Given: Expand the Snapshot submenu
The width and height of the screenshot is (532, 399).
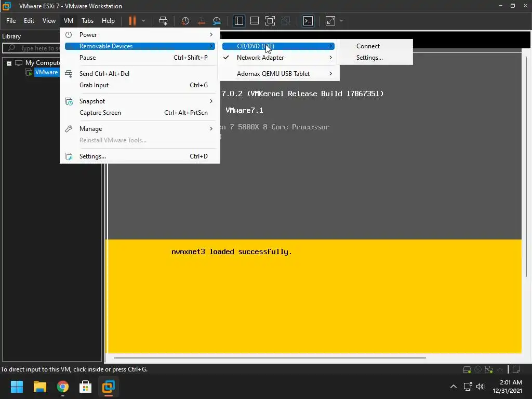Looking at the screenshot, I should (140, 101).
